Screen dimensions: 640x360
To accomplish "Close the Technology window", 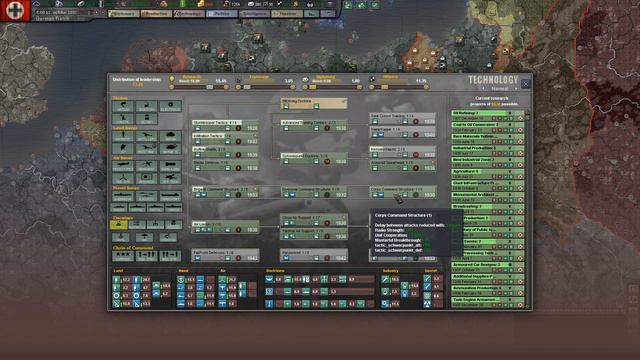I will point(526,84).
